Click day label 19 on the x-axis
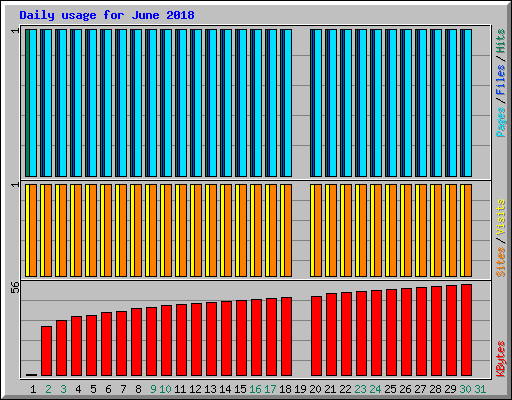This screenshot has width=512, height=400. pyautogui.click(x=300, y=389)
